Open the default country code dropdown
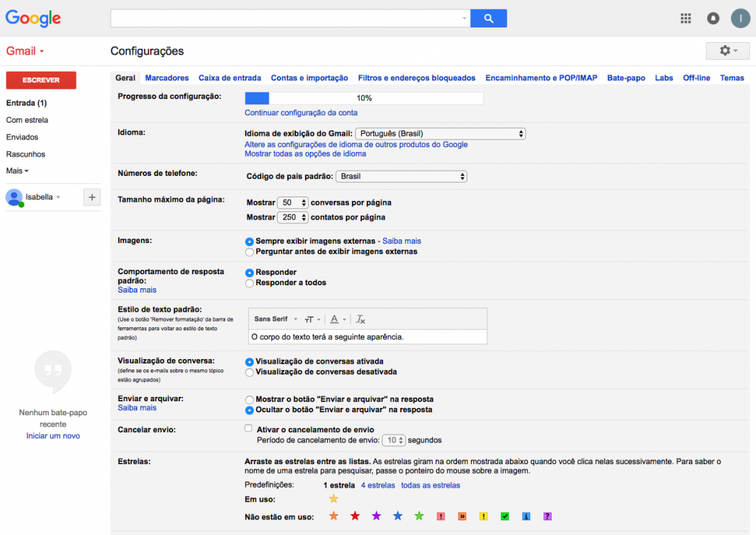The height and width of the screenshot is (535, 756). point(401,177)
